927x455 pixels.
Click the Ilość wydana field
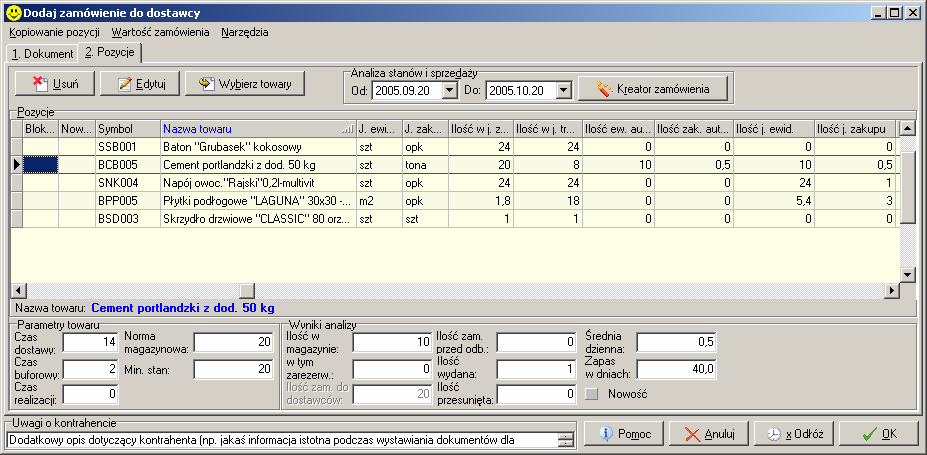(x=536, y=370)
